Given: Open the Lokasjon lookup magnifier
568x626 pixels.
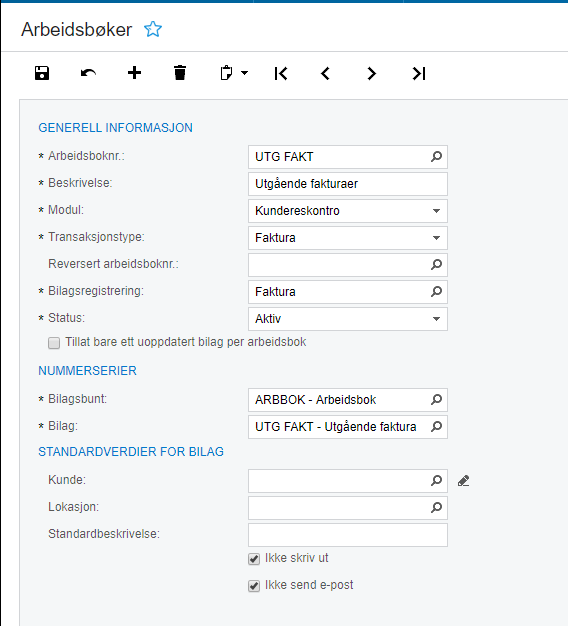Looking at the screenshot, I should pyautogui.click(x=437, y=508).
